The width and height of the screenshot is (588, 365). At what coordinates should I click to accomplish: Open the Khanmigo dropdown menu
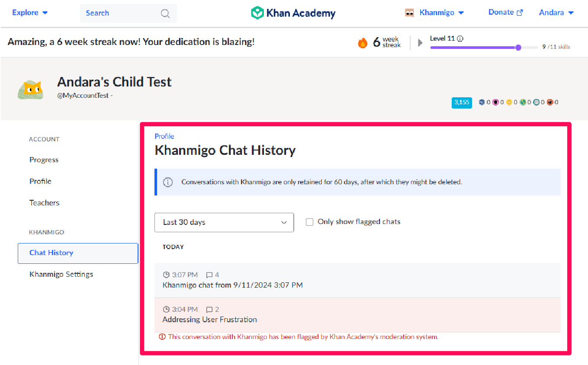[x=441, y=13]
